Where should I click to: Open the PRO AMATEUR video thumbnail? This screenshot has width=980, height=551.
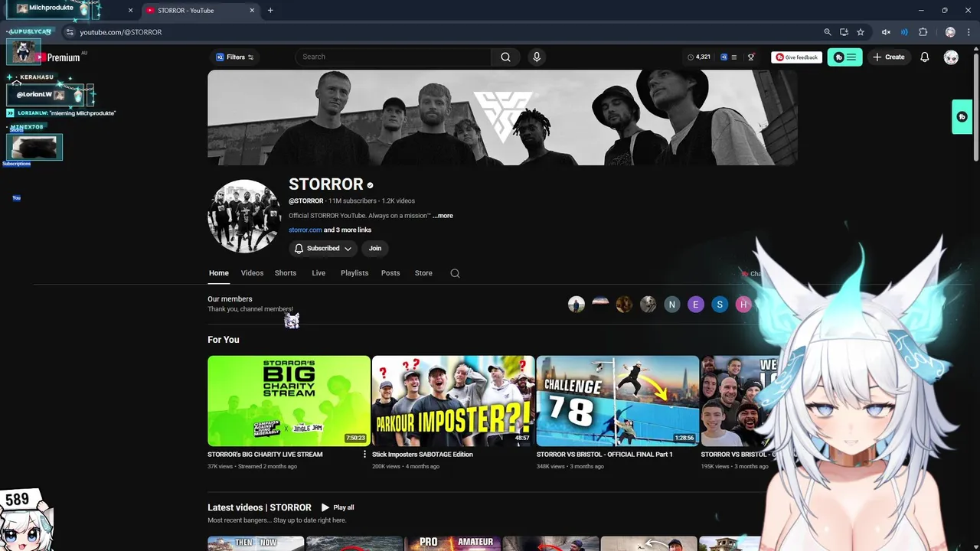tap(453, 543)
